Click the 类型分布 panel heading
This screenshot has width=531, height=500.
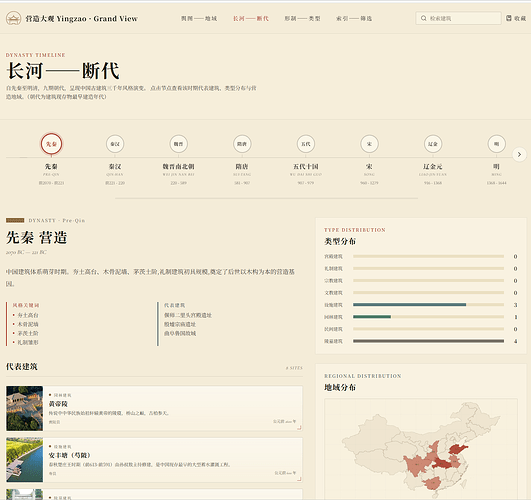340,242
